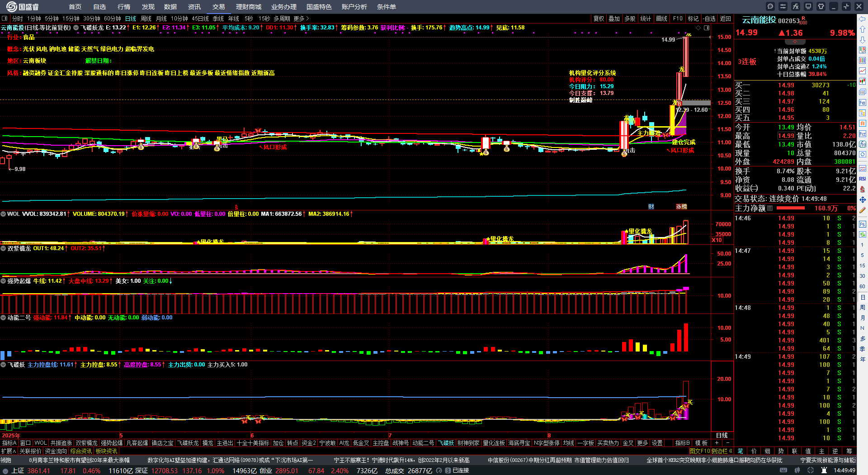The width and height of the screenshot is (868, 475).
Task: Open the f(x) function icon in the right sidebar
Action: click(863, 144)
